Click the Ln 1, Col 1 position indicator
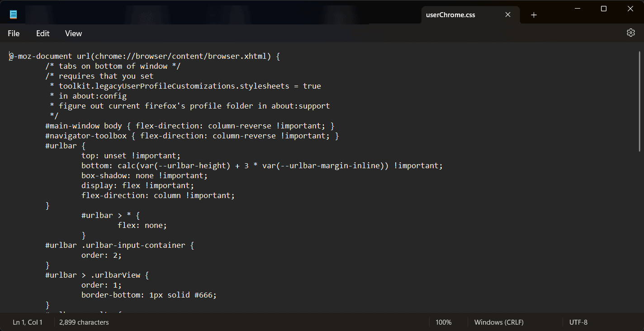This screenshot has height=331, width=644. pyautogui.click(x=28, y=322)
